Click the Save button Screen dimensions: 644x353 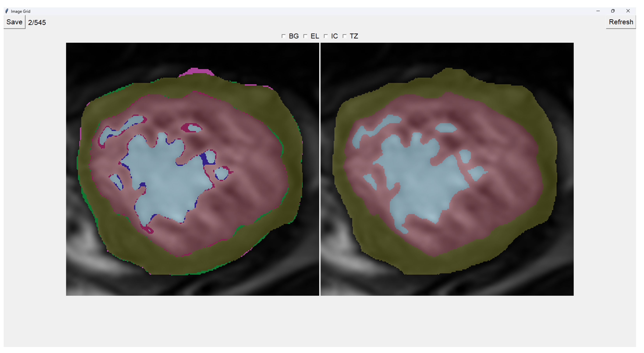click(14, 22)
